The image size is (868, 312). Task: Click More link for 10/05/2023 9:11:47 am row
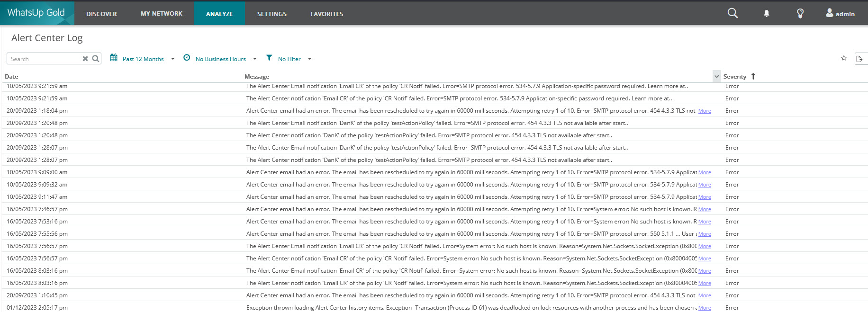(705, 197)
